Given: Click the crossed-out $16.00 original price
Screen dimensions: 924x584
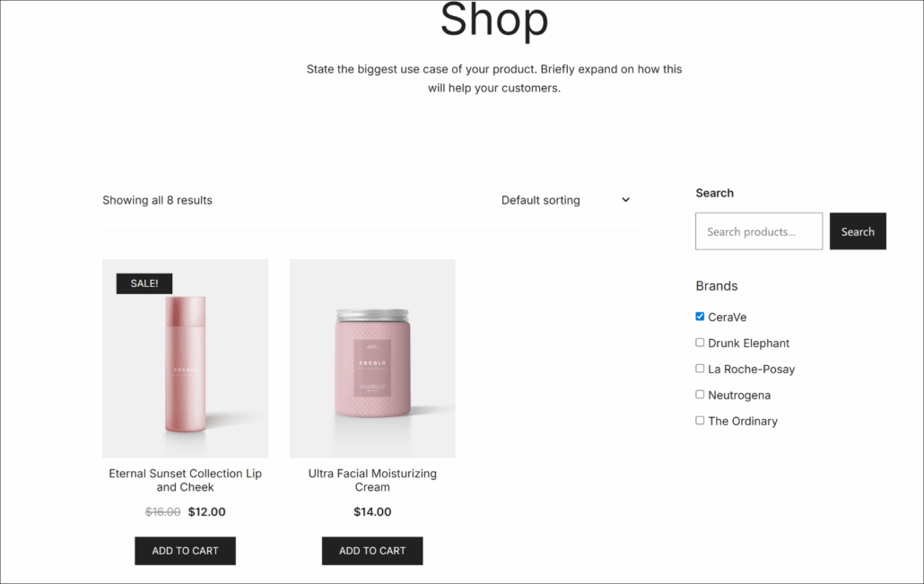Looking at the screenshot, I should coord(162,511).
